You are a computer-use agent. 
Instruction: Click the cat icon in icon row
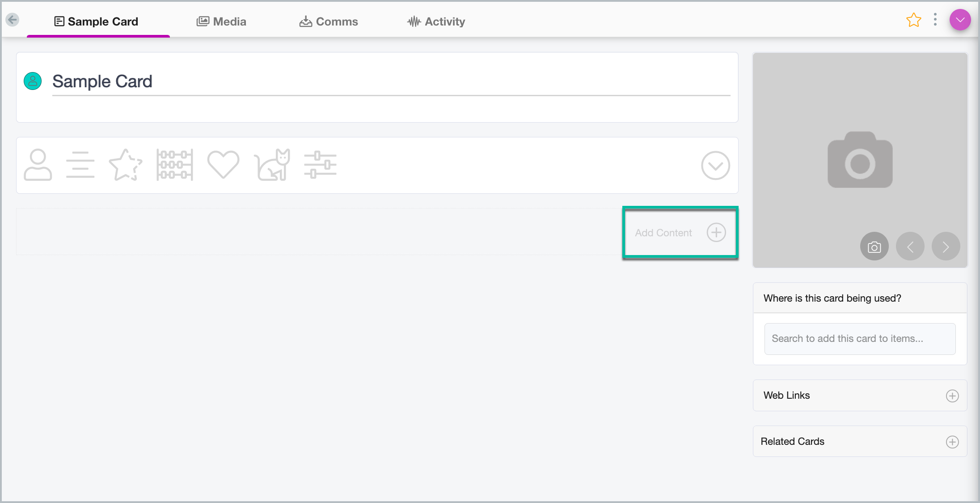272,165
